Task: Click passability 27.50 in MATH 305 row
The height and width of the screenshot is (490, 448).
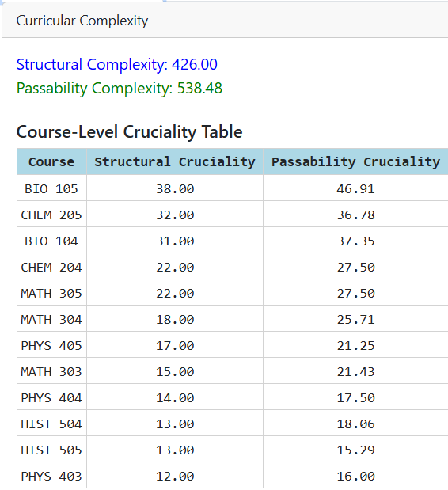Action: [355, 294]
